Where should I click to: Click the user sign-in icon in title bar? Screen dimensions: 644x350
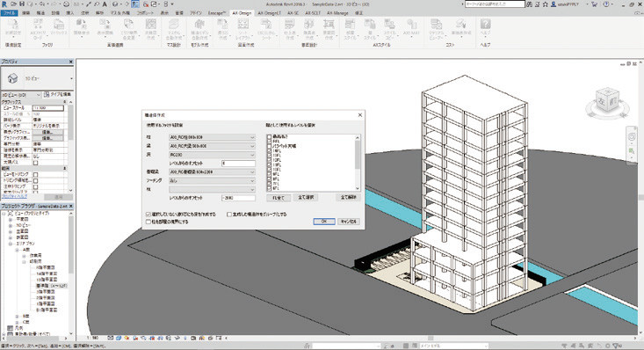[554, 4]
